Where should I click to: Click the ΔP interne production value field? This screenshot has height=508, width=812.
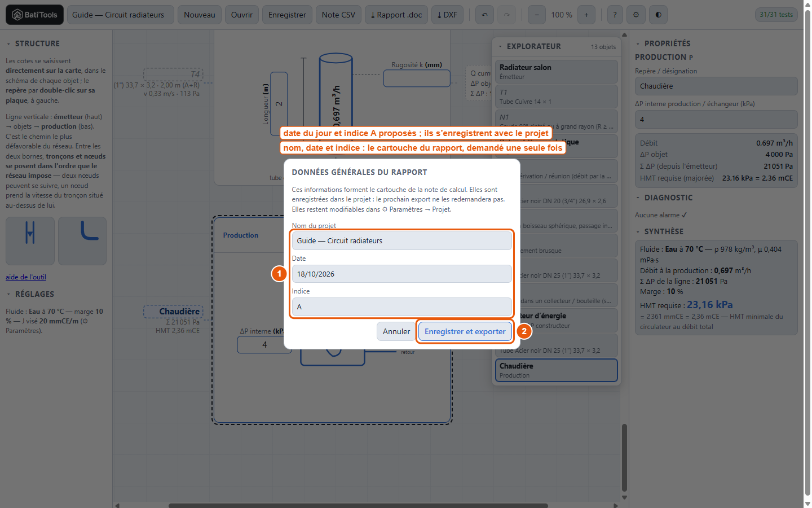coord(716,119)
